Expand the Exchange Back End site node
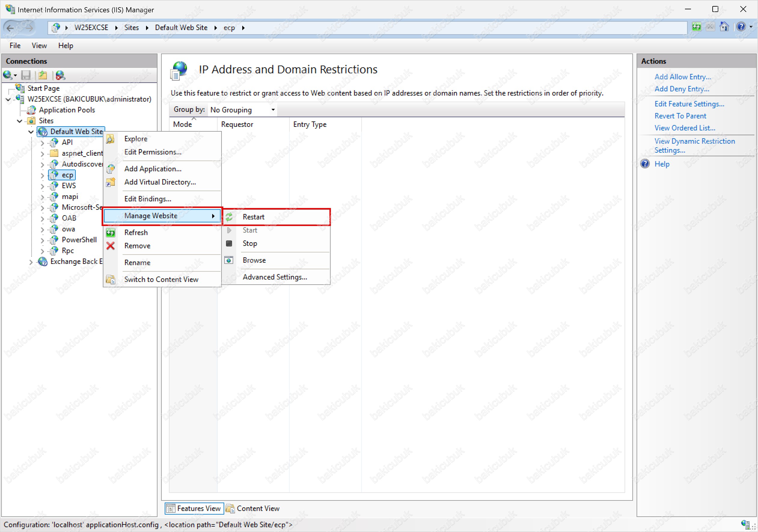The height and width of the screenshot is (532, 758). coord(31,262)
